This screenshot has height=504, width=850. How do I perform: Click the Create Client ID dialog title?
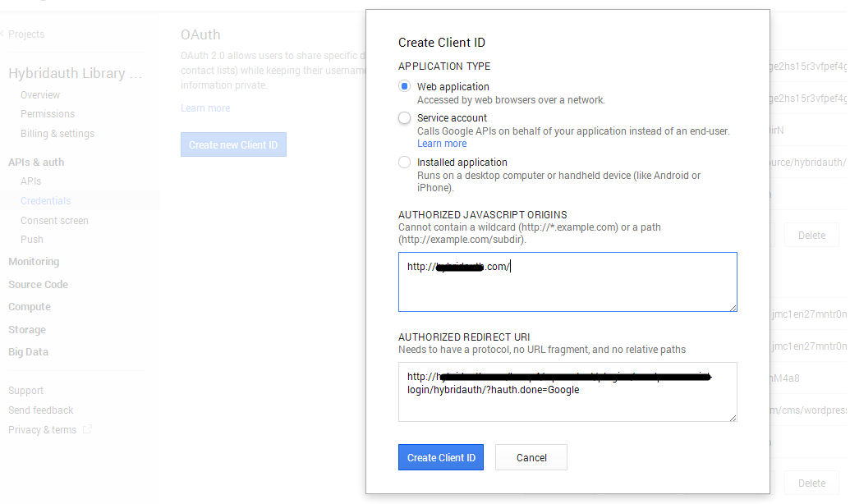[442, 42]
